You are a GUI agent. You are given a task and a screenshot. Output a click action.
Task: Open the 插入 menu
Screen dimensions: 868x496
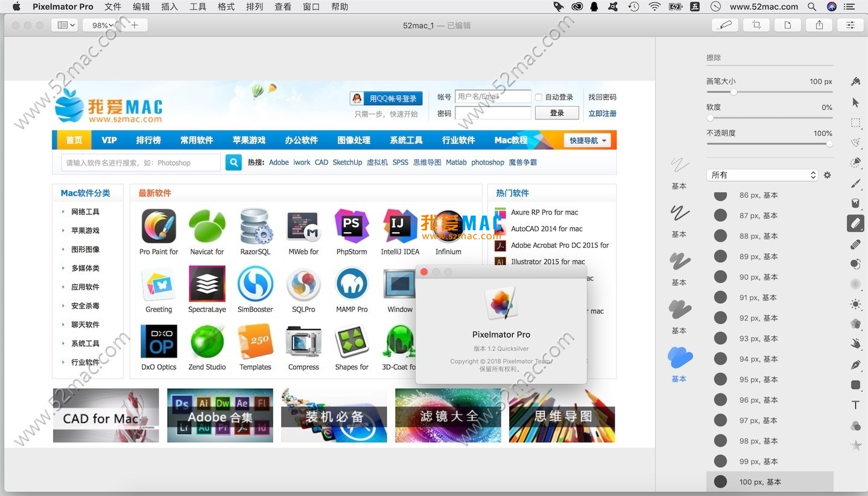(x=169, y=7)
